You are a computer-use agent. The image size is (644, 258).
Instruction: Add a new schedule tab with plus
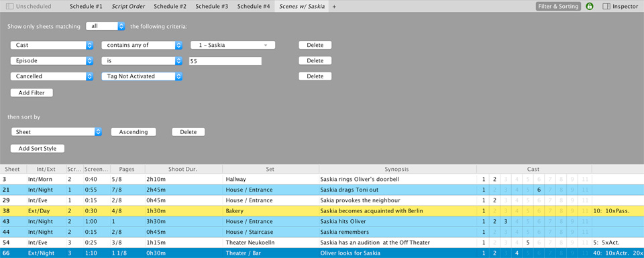334,6
